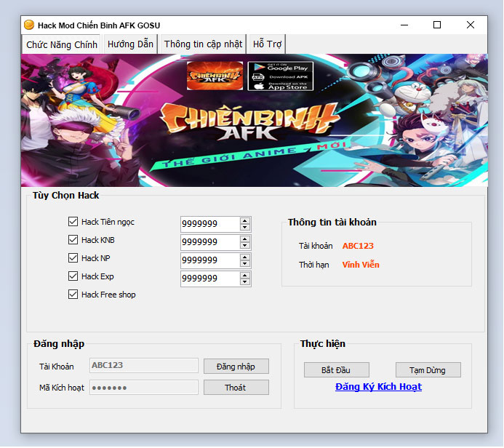This screenshot has height=448, width=504.
Task: Disable the Hack Exp checkbox
Action: [x=73, y=276]
